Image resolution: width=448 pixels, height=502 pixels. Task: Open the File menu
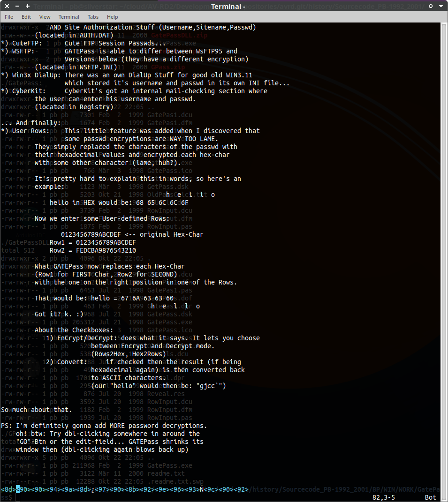(9, 17)
